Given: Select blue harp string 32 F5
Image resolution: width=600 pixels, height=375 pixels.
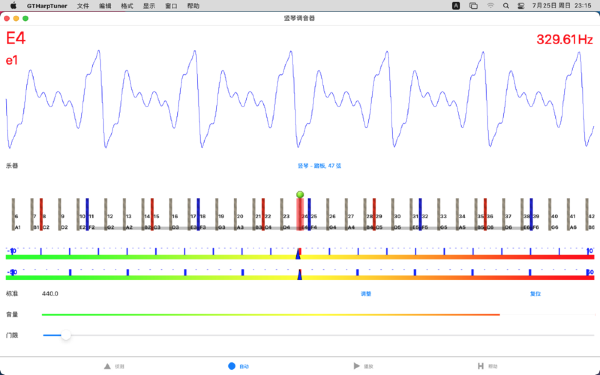Looking at the screenshot, I should 420,214.
